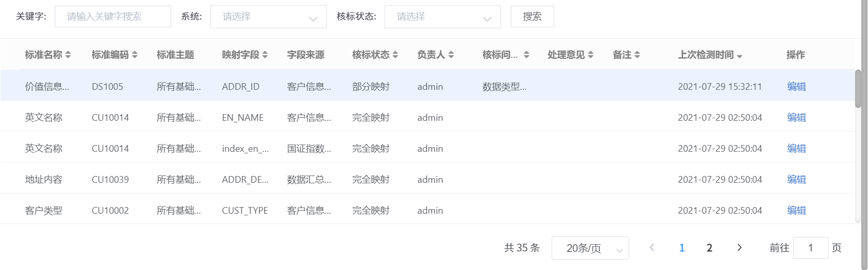Sort by 标准编码 column sort icon
The height and width of the screenshot is (270, 868).
135,55
